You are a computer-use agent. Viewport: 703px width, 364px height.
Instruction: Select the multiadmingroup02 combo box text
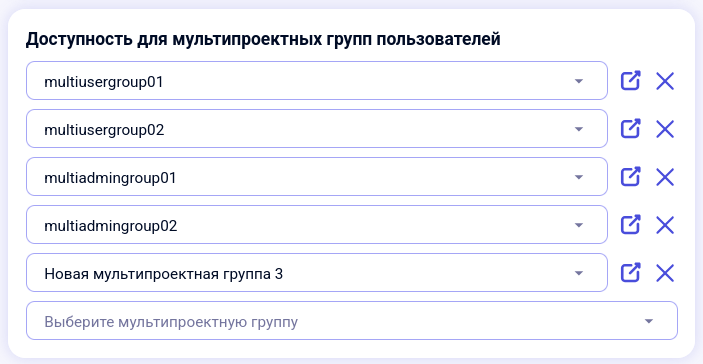(111, 226)
